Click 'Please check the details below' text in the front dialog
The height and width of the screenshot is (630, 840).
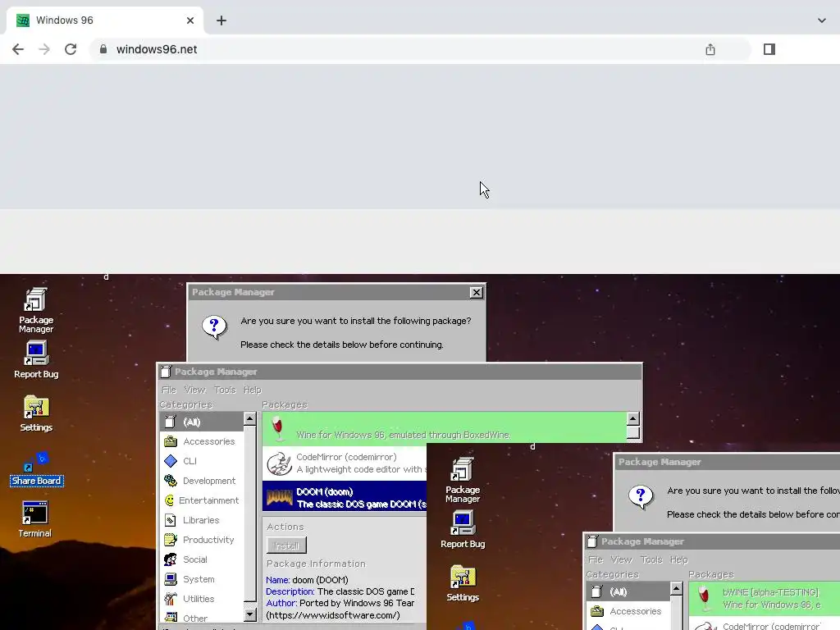click(342, 345)
